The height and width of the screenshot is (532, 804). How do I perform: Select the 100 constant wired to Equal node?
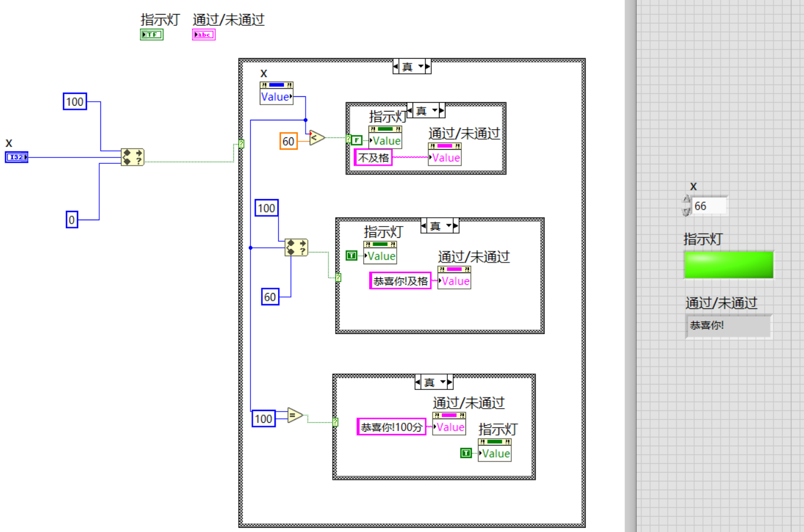263,419
